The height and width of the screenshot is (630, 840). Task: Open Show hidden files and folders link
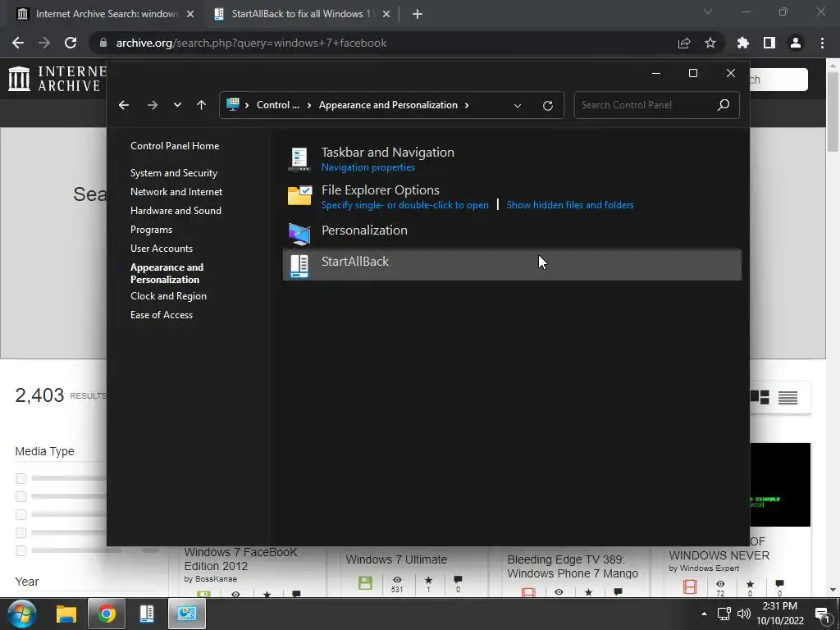tap(570, 204)
